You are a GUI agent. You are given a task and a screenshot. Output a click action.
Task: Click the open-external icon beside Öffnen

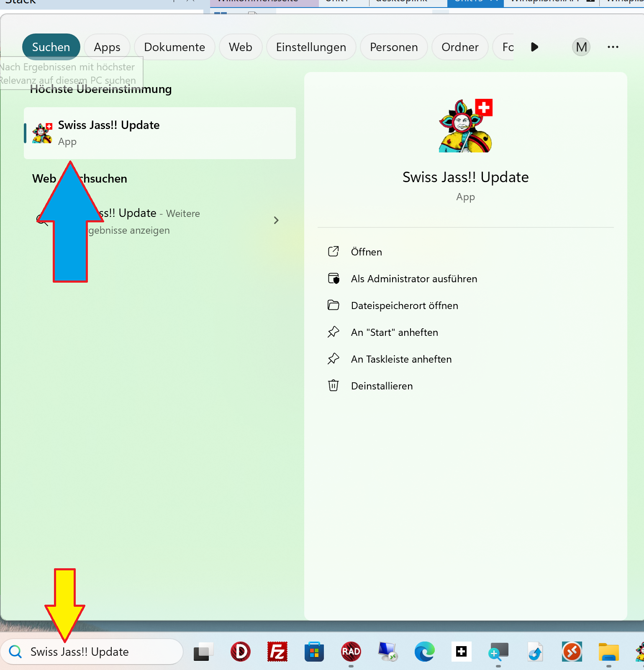pyautogui.click(x=334, y=251)
